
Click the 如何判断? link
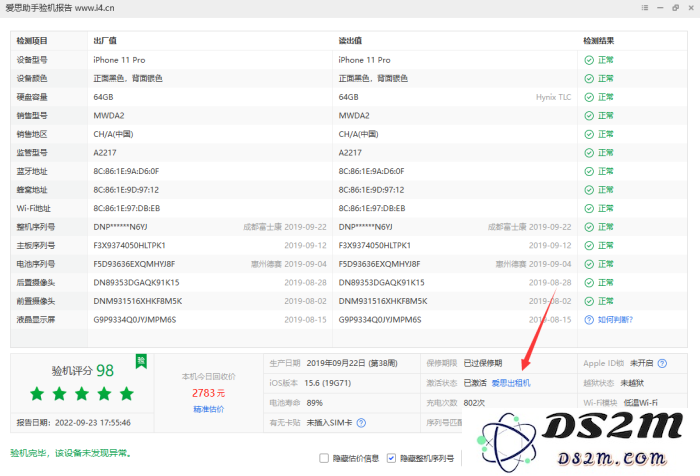pos(615,320)
